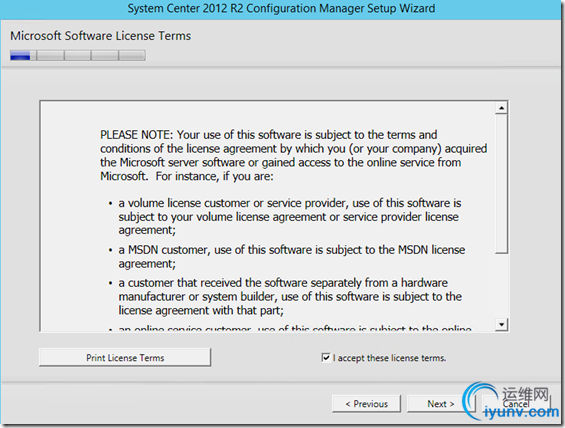
Task: Click the license text scrollbar thumb
Action: tap(501, 184)
